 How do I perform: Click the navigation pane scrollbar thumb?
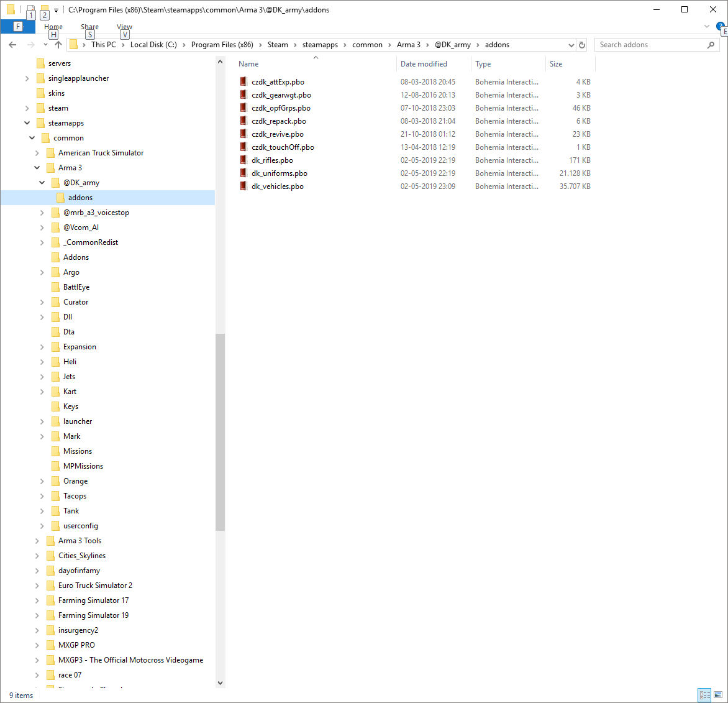coord(220,432)
